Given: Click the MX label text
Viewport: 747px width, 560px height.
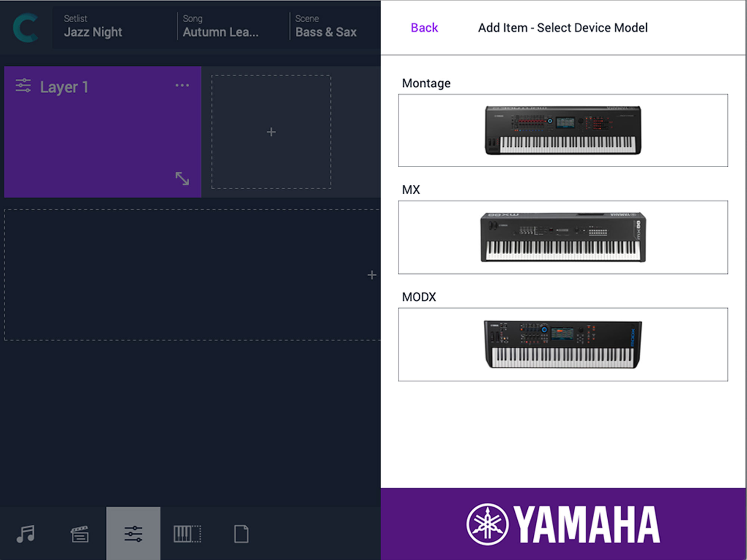Looking at the screenshot, I should click(x=411, y=190).
